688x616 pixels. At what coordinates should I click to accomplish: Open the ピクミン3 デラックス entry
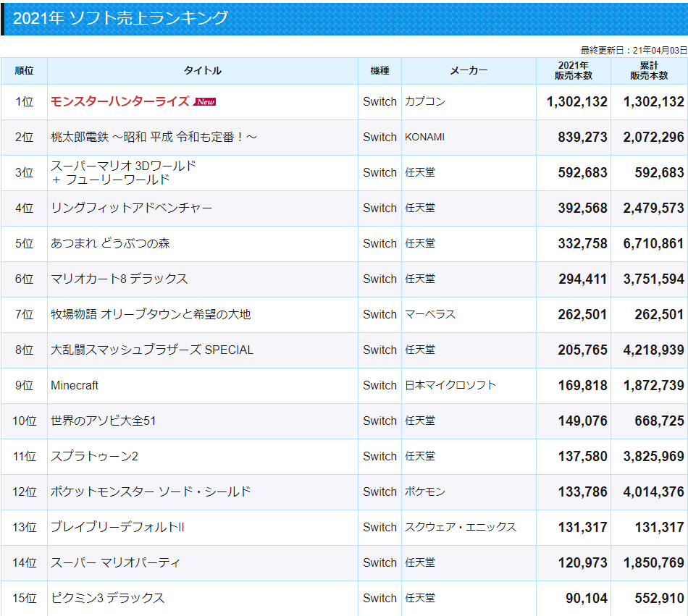(108, 598)
